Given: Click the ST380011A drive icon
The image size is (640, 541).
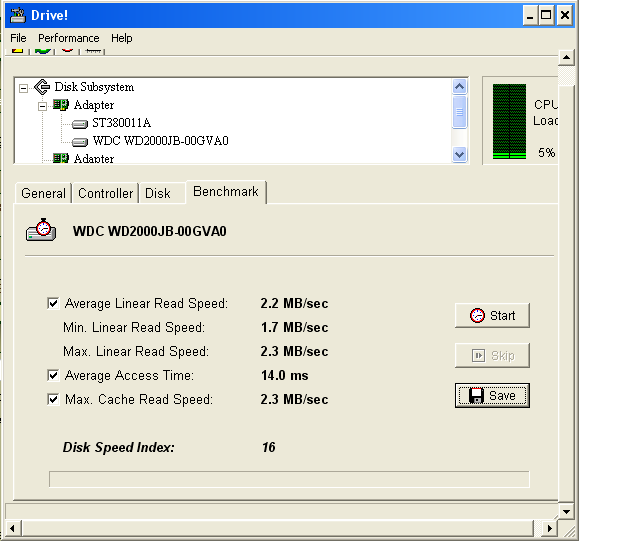Looking at the screenshot, I should (80, 123).
